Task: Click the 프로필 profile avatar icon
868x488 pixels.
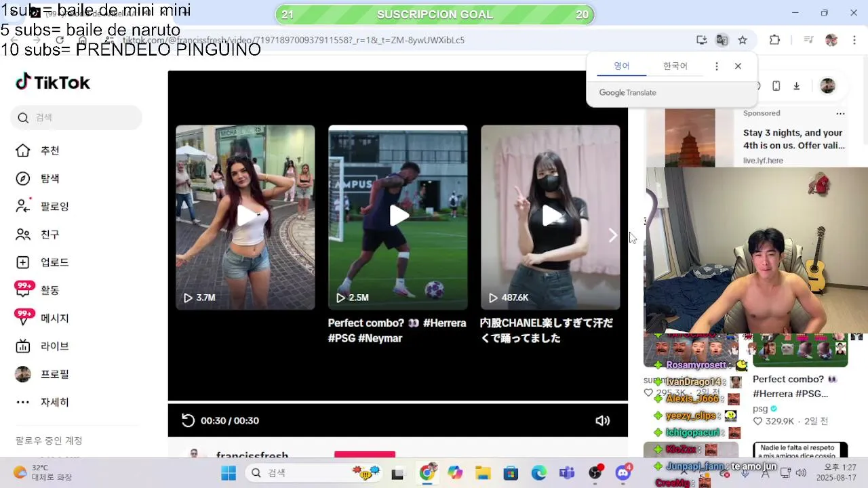Action: [23, 374]
